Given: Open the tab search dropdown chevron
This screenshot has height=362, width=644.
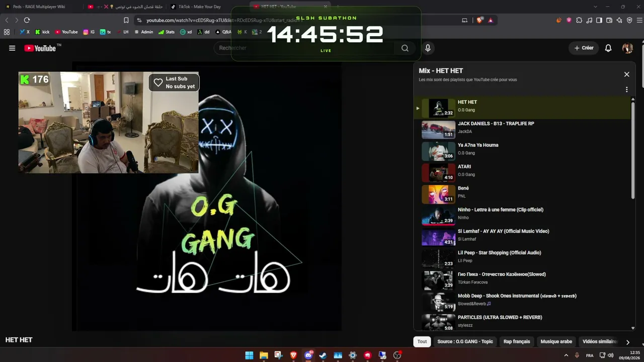Looking at the screenshot, I should click(595, 7).
